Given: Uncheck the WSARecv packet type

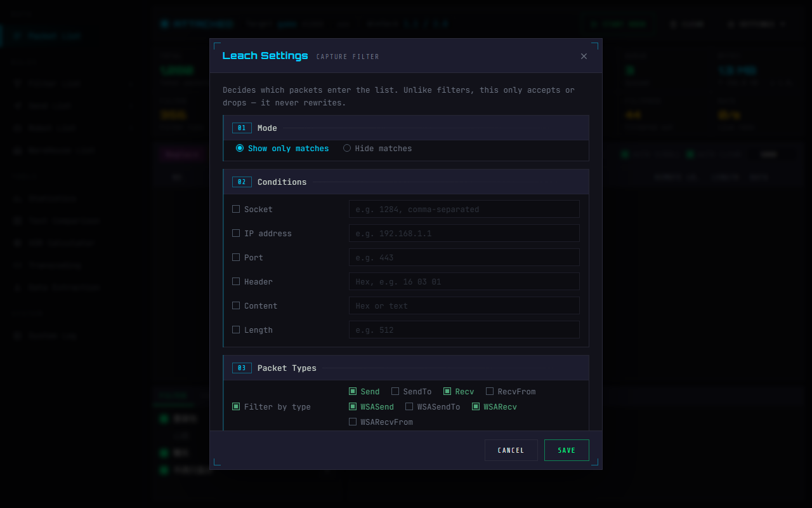Looking at the screenshot, I should tap(476, 406).
